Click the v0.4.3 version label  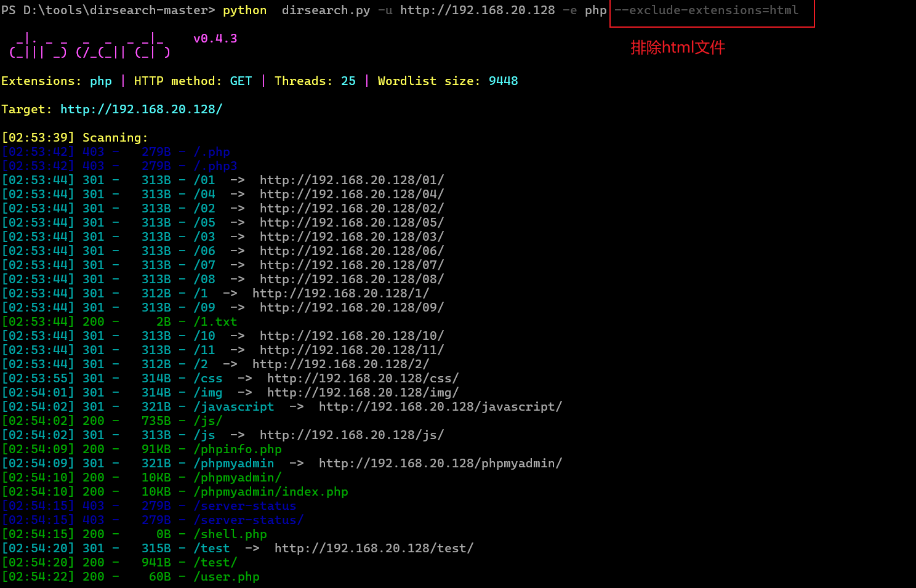215,39
